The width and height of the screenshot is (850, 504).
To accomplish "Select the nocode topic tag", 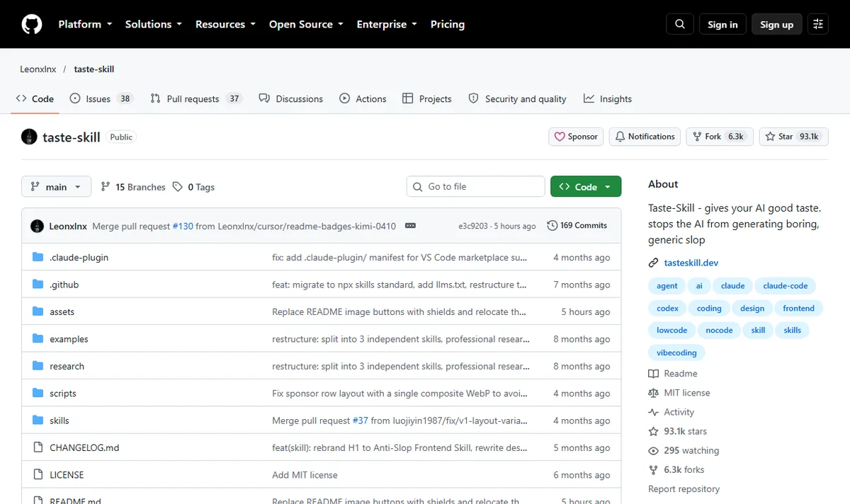I will [x=719, y=331].
